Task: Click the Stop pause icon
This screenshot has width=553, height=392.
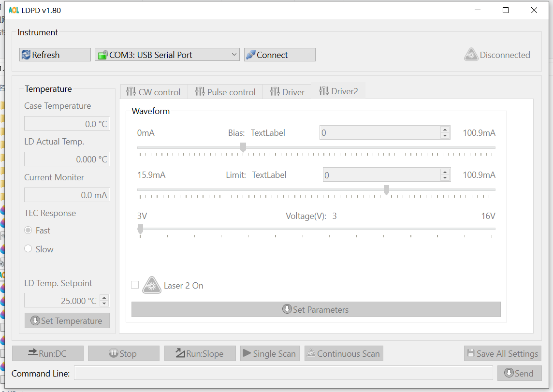Action: [114, 353]
